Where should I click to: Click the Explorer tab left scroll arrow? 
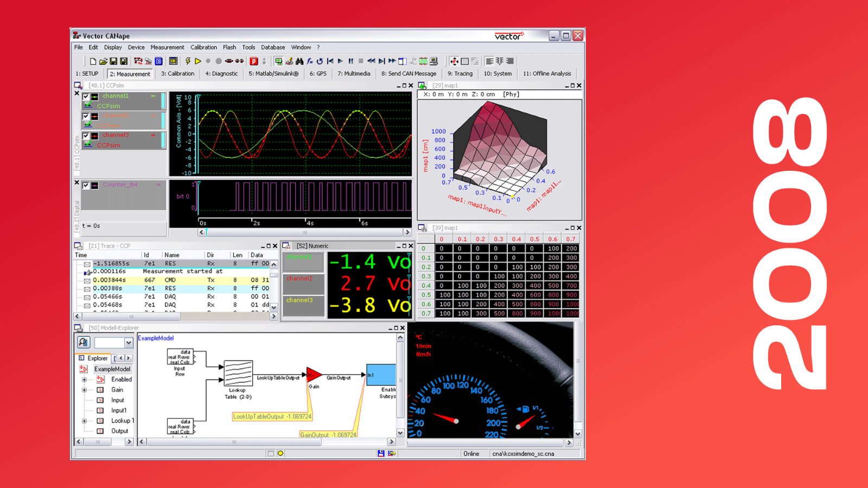[120, 358]
